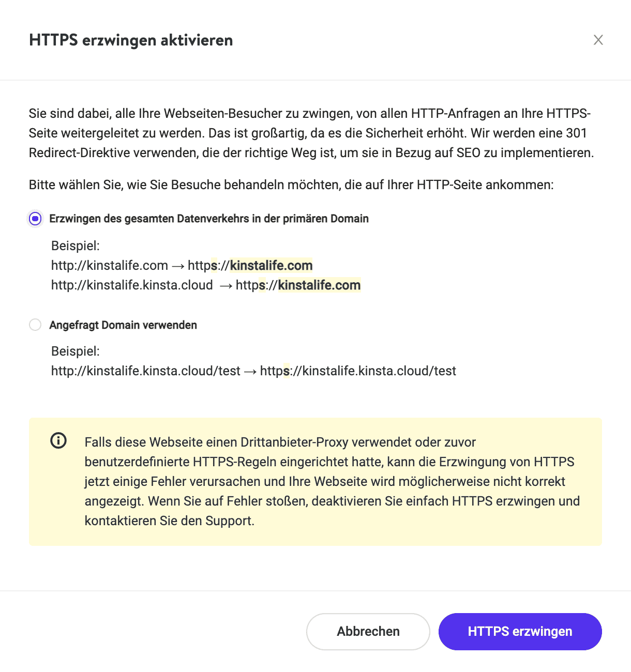Click the dialog title 'HTTPS erzwingen aktivieren'
631x672 pixels.
tap(131, 40)
